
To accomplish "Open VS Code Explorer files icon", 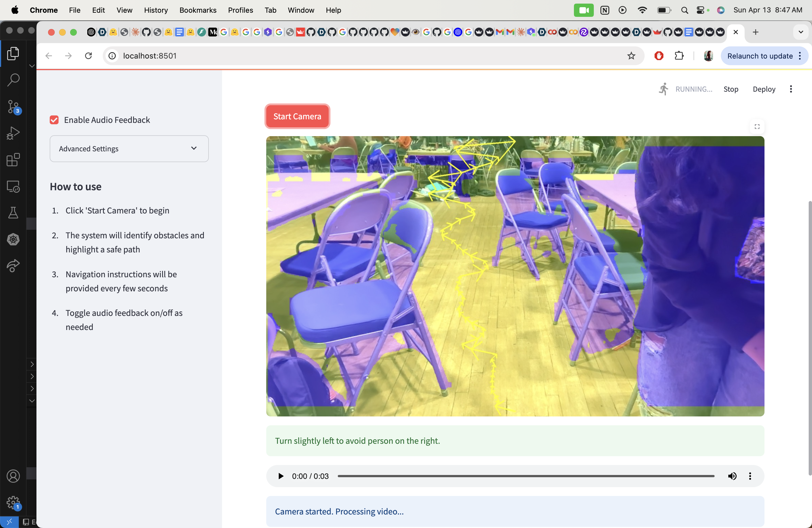I will pos(13,53).
